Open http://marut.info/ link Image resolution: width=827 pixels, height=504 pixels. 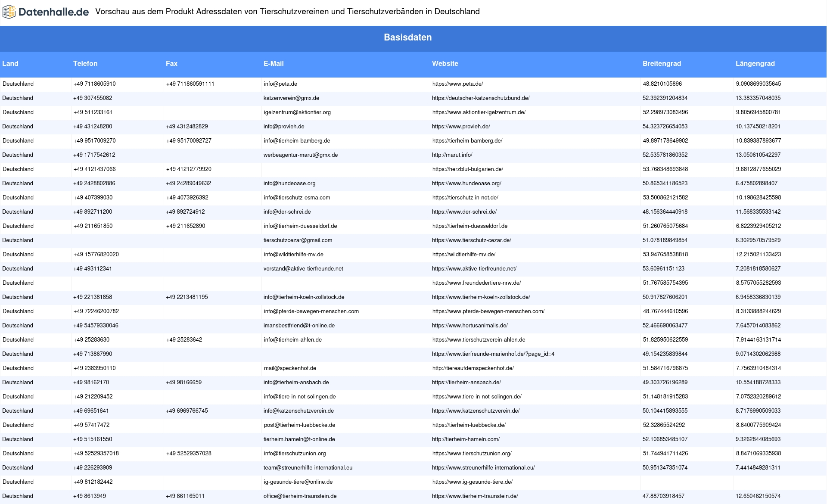pos(452,155)
